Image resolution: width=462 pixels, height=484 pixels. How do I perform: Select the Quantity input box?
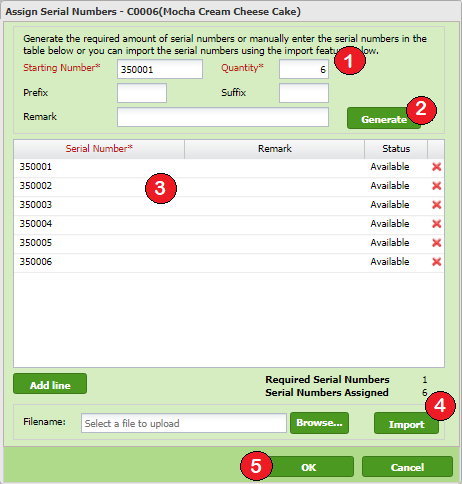pos(304,69)
